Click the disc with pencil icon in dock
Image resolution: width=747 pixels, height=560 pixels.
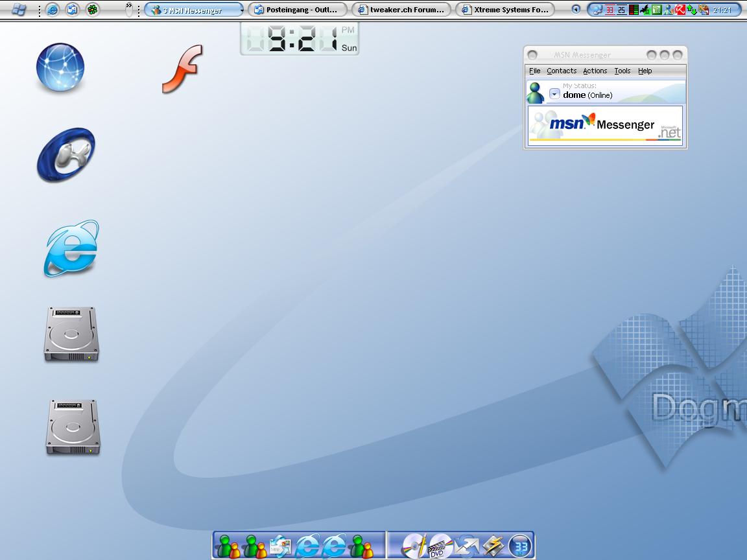point(414,546)
